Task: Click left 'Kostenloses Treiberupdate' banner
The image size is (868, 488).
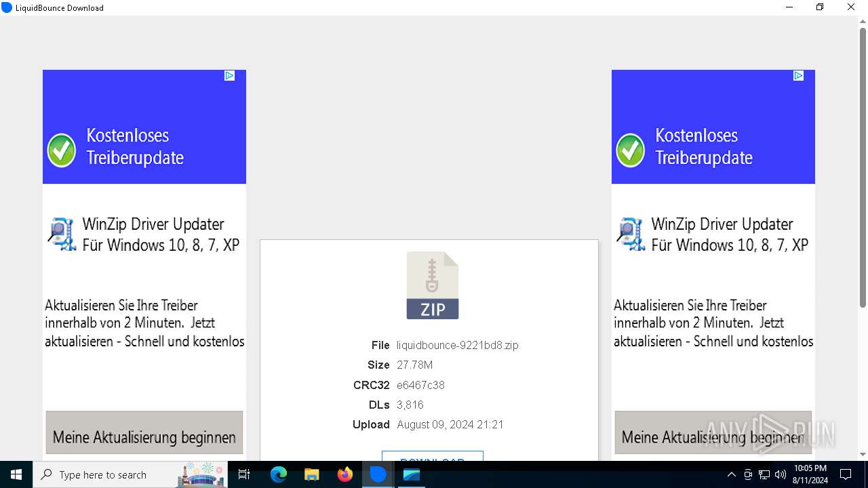Action: [x=144, y=127]
